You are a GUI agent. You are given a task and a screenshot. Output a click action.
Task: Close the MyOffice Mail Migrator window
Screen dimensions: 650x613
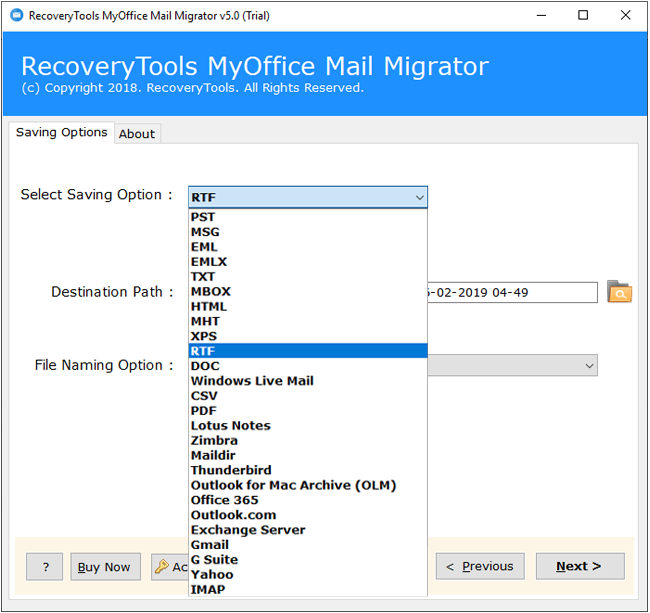point(625,15)
